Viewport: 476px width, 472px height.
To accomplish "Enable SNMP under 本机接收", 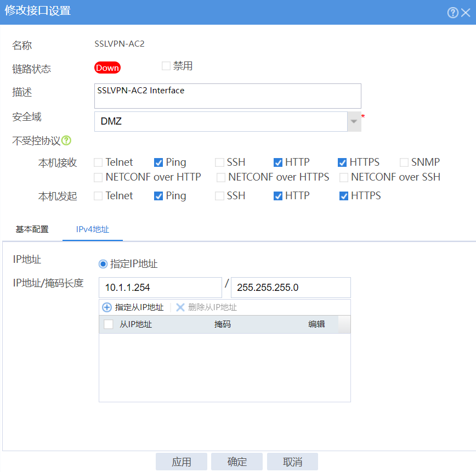I will pos(404,162).
